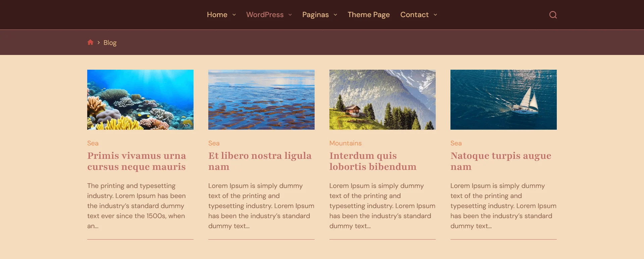Open the coral reef post thumbnail

pos(140,100)
